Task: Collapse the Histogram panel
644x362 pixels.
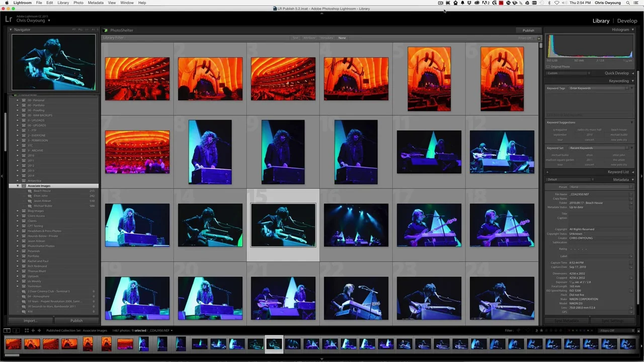Action: pos(633,30)
